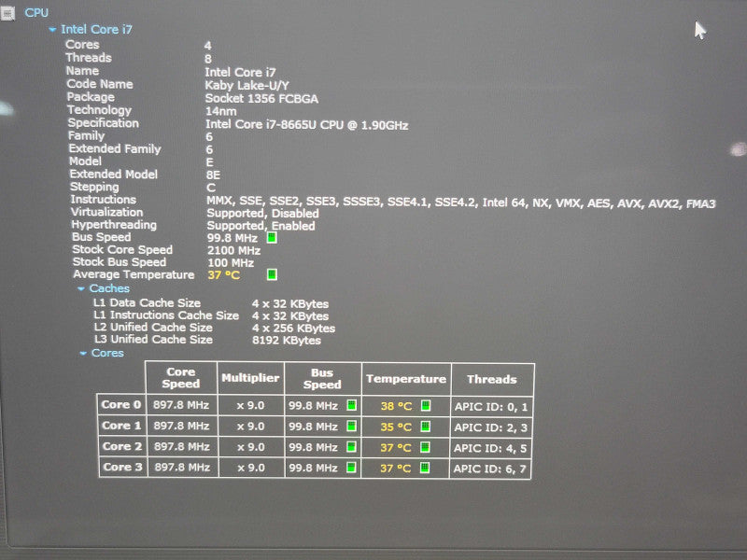The width and height of the screenshot is (747, 560).
Task: Click Virtualization Supported, Disabled value
Action: pyautogui.click(x=263, y=214)
